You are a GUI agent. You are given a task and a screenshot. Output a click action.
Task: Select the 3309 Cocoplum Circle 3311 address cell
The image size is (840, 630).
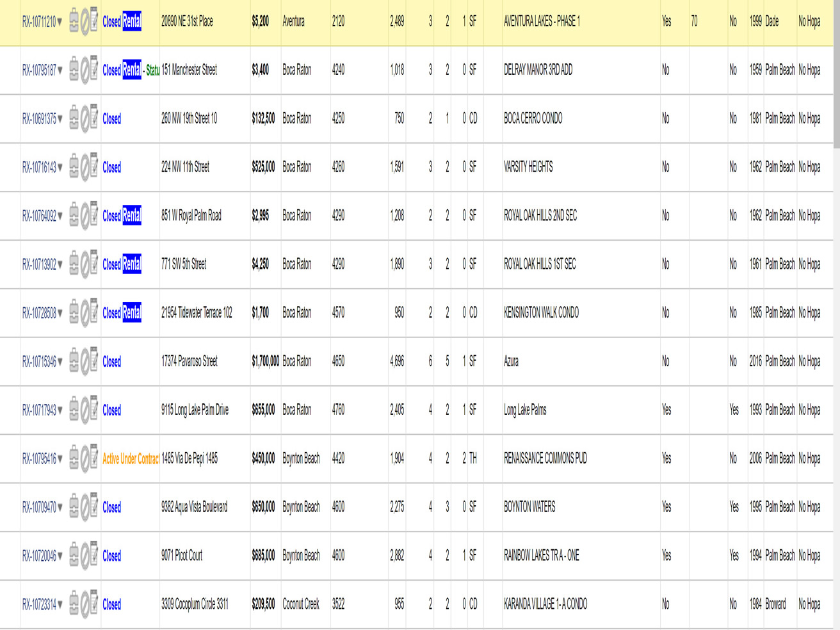(195, 604)
